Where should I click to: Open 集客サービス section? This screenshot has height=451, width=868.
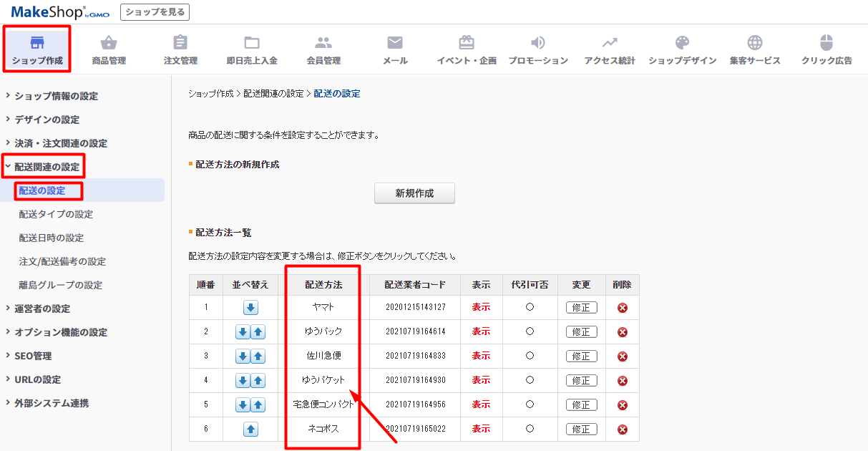tap(755, 49)
